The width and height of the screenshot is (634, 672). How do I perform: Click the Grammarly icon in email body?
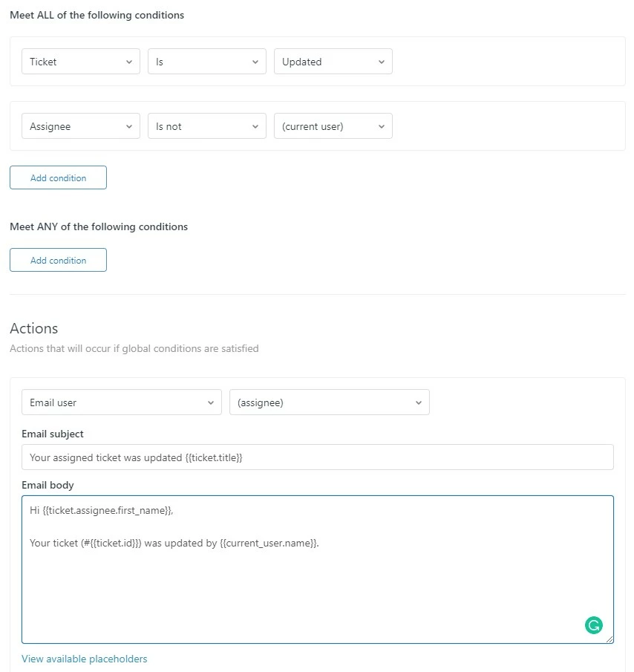(593, 625)
